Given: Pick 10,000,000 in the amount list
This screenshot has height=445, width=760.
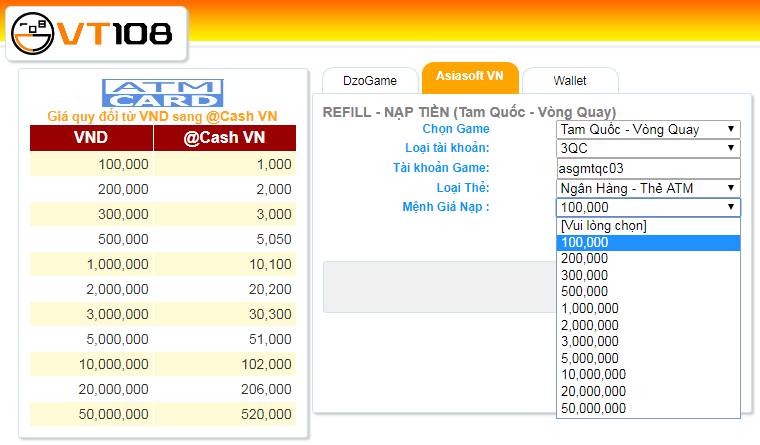Looking at the screenshot, I should click(648, 375).
